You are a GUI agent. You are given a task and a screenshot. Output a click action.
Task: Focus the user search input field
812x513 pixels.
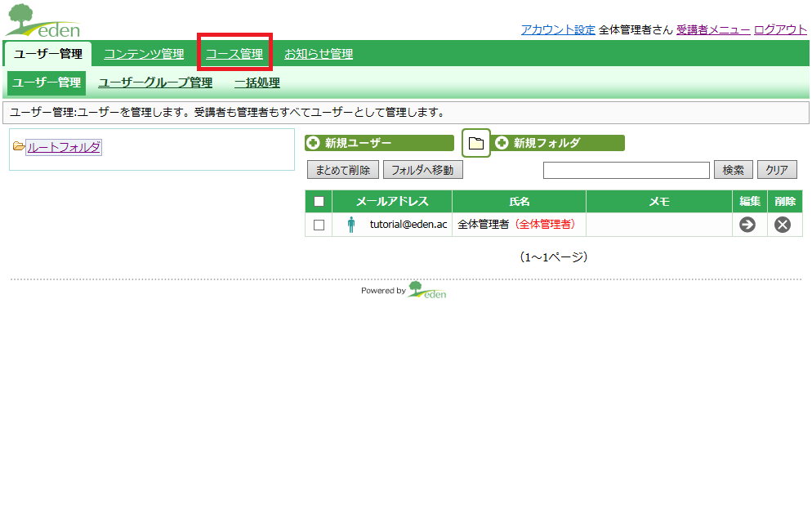click(626, 170)
